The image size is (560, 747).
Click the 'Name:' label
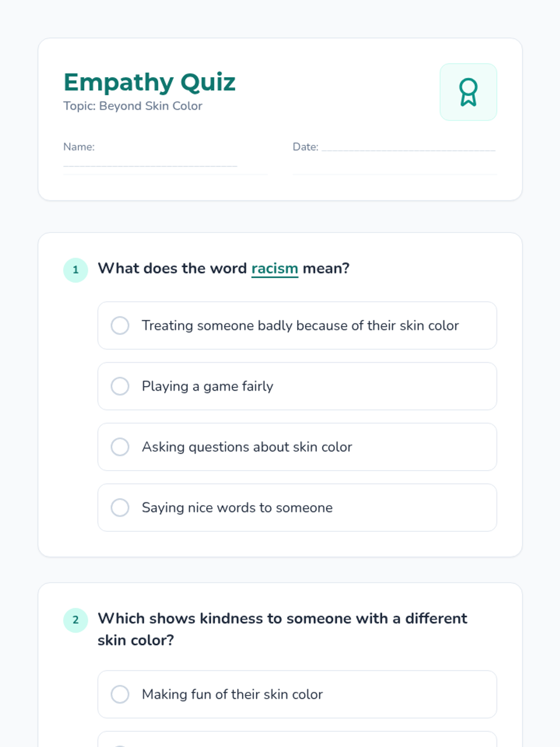pyautogui.click(x=79, y=147)
